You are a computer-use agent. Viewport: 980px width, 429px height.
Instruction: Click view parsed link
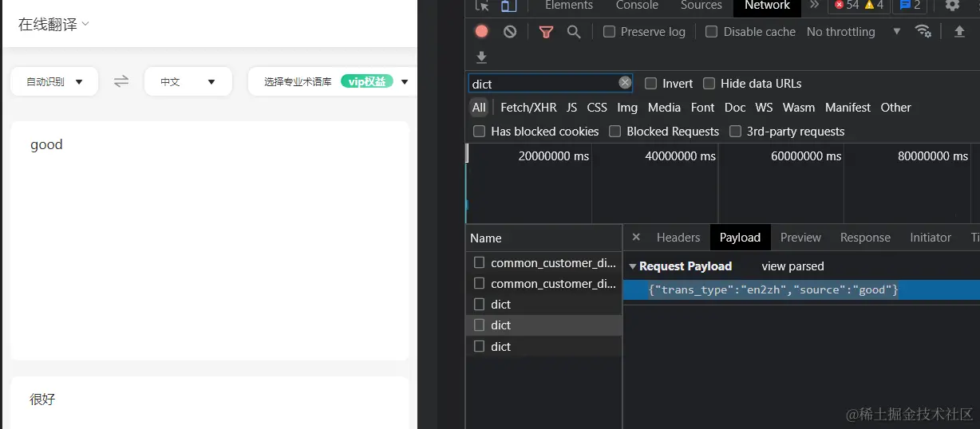pyautogui.click(x=792, y=266)
